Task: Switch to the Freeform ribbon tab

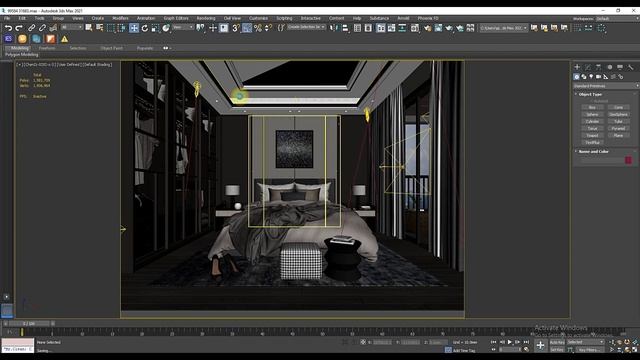Action: pos(47,48)
